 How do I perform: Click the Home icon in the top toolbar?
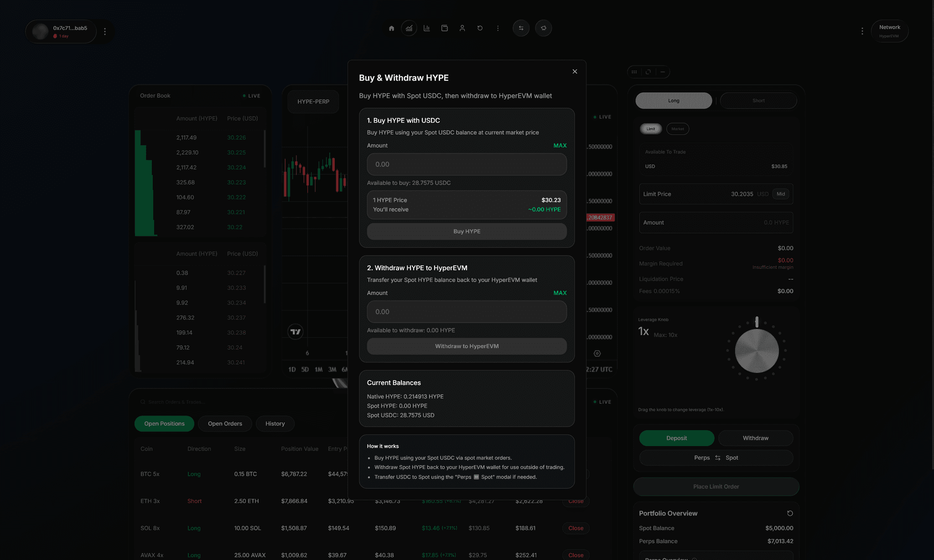tap(391, 28)
